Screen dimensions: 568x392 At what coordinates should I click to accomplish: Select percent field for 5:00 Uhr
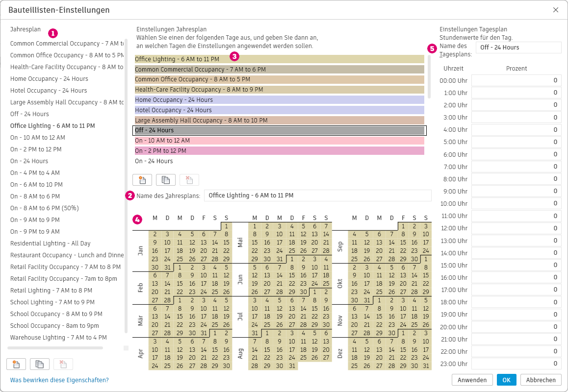(516, 142)
